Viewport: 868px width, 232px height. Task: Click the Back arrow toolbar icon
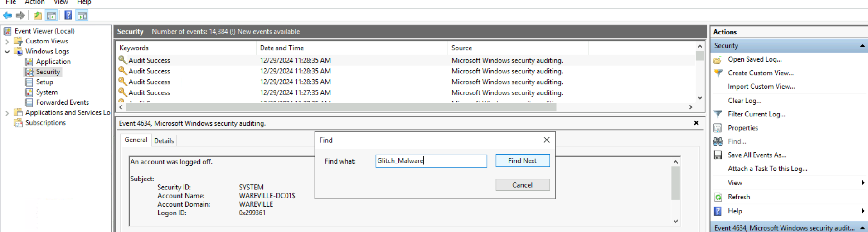(7, 16)
